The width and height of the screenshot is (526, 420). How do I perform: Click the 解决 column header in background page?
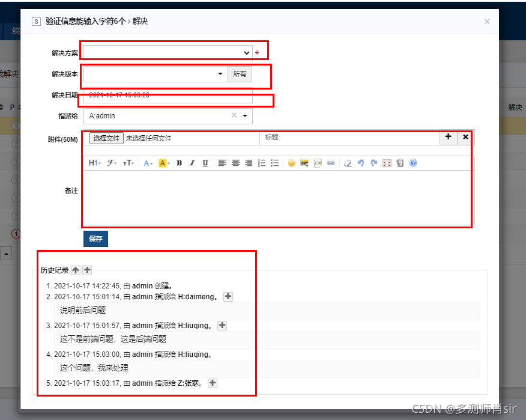point(515,108)
